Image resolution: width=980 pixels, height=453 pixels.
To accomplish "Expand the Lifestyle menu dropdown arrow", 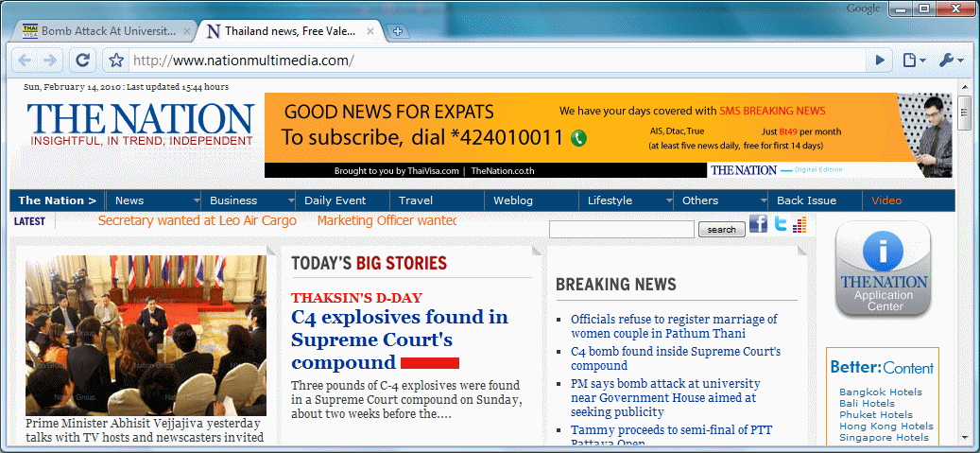I will pyautogui.click(x=669, y=200).
